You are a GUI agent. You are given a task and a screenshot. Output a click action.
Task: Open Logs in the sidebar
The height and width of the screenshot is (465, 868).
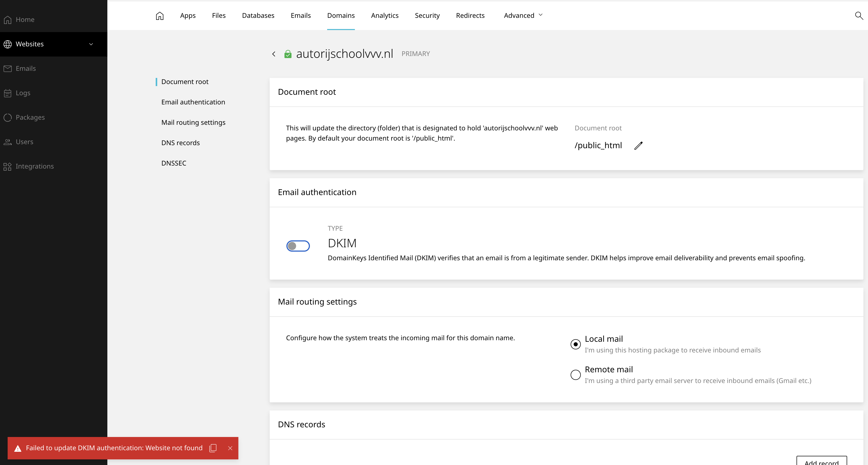tap(54, 93)
